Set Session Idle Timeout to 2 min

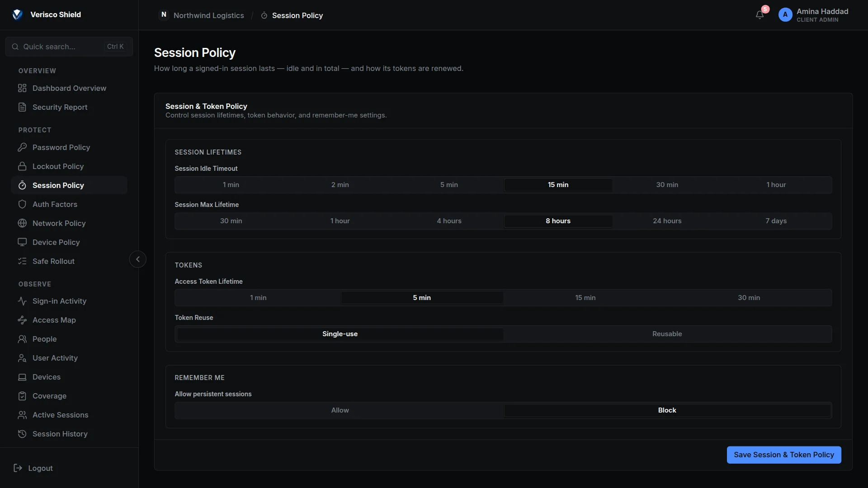[340, 185]
